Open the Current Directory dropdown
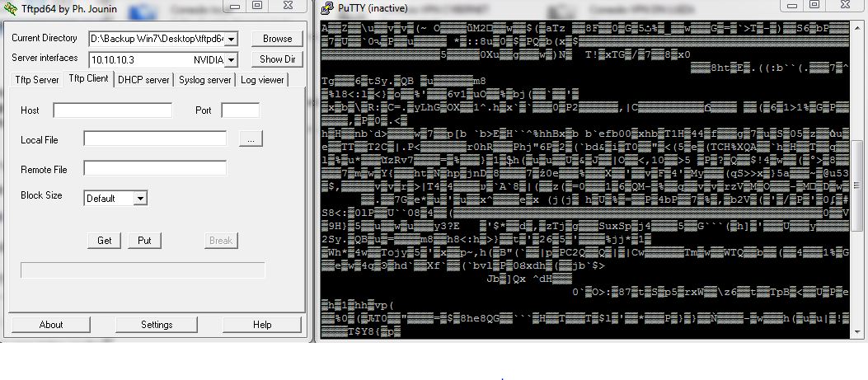The height and width of the screenshot is (380, 868). coord(232,39)
